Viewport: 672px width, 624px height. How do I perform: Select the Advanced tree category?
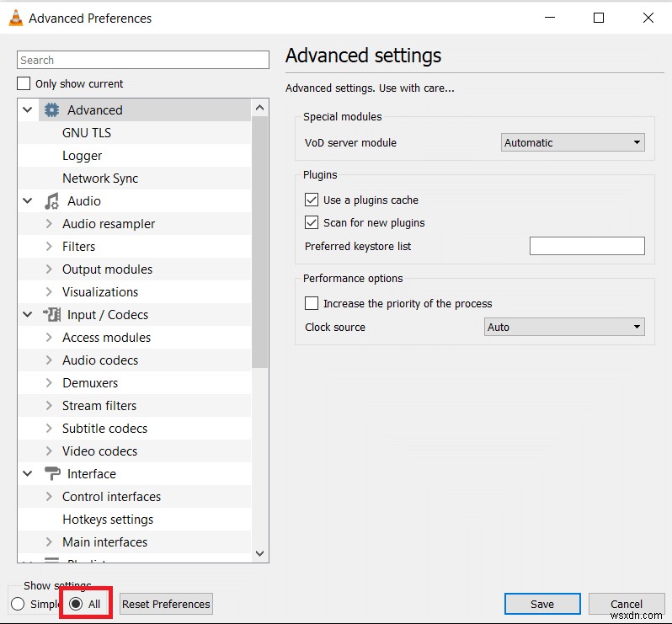pos(95,110)
